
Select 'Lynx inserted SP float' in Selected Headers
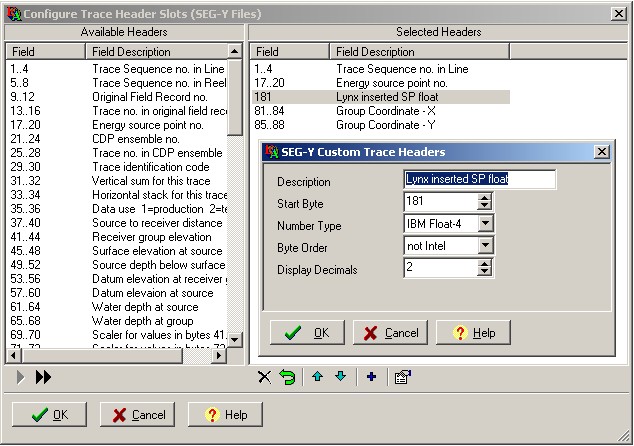point(380,97)
